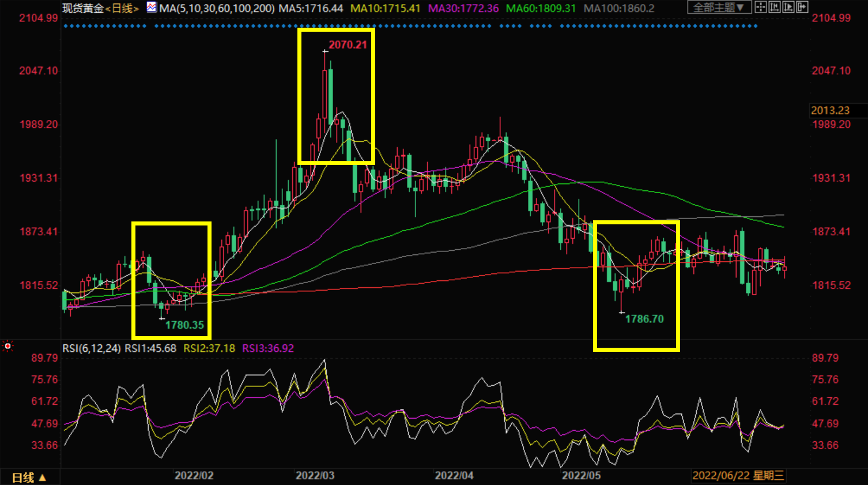The image size is (868, 485).
Task: Expand the 日线 period selector at bottom-left
Action: click(29, 478)
